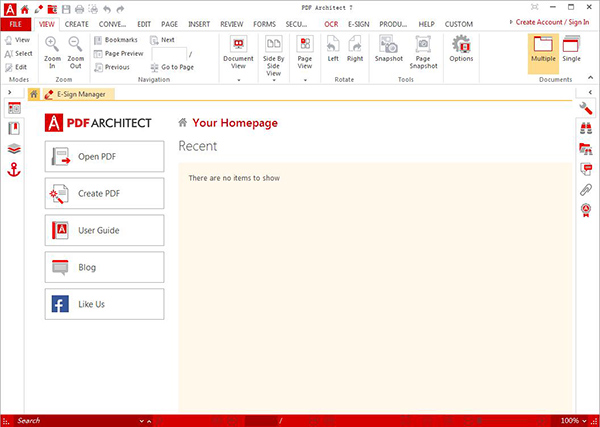This screenshot has height=427, width=600.
Task: Open the FILE menu
Action: [x=16, y=23]
